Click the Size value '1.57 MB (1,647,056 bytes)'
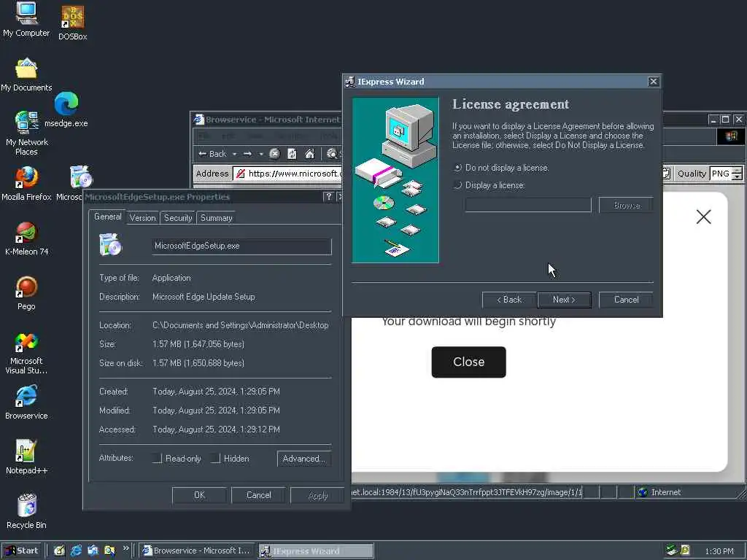 pos(198,344)
